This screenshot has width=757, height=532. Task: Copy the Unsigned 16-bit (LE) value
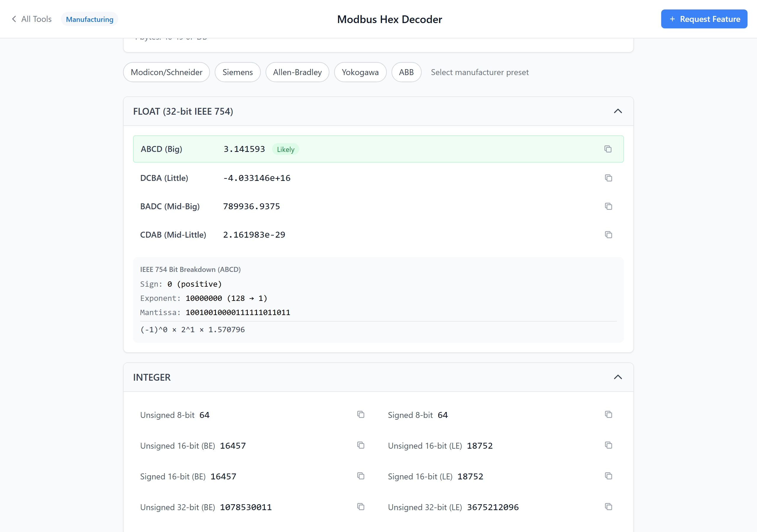click(608, 445)
